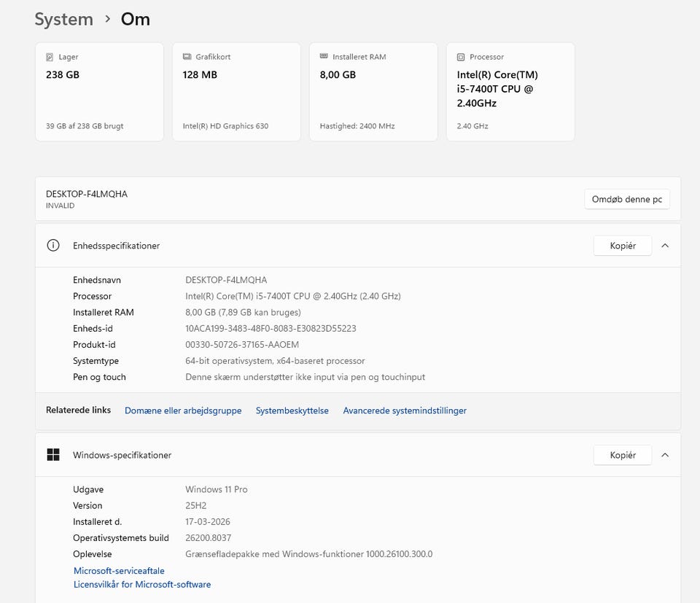700x603 pixels.
Task: Copy device specs with Kopiér in Enhedsspecifikationer
Action: (x=623, y=246)
